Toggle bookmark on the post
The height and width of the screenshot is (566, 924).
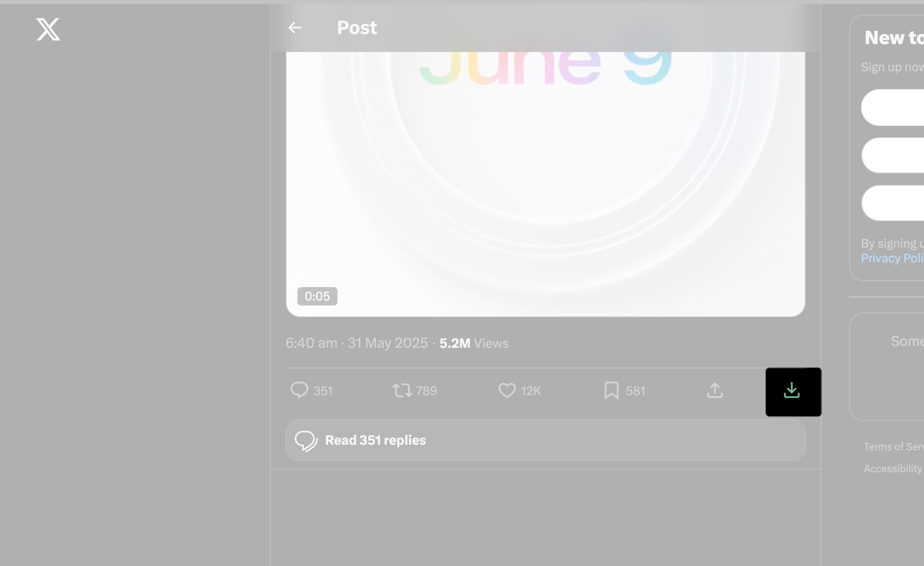[611, 390]
